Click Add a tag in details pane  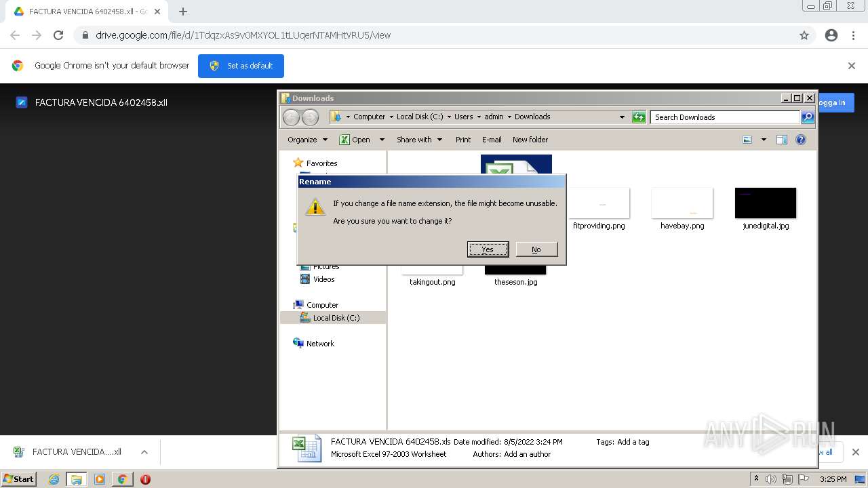point(633,442)
